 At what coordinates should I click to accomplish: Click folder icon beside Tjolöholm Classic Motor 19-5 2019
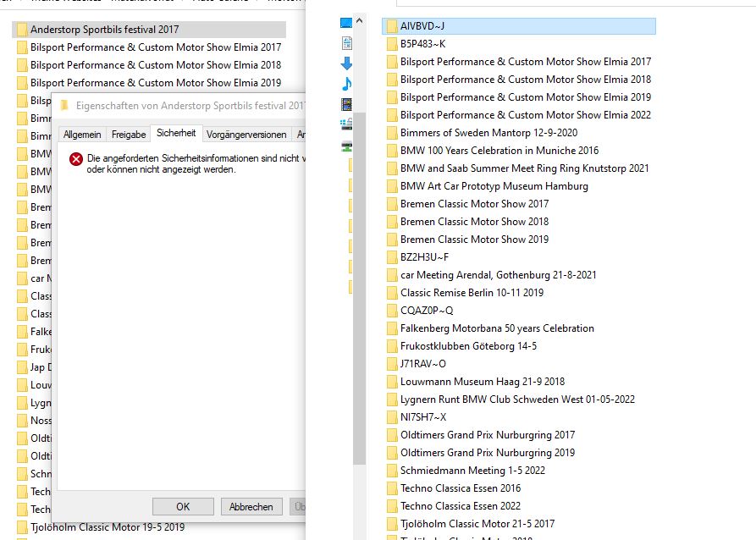(22, 527)
